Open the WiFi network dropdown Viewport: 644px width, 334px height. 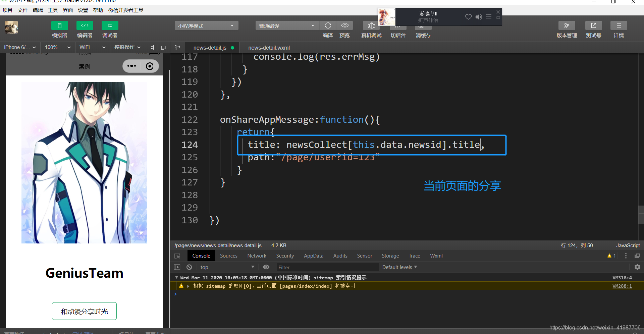coord(92,47)
